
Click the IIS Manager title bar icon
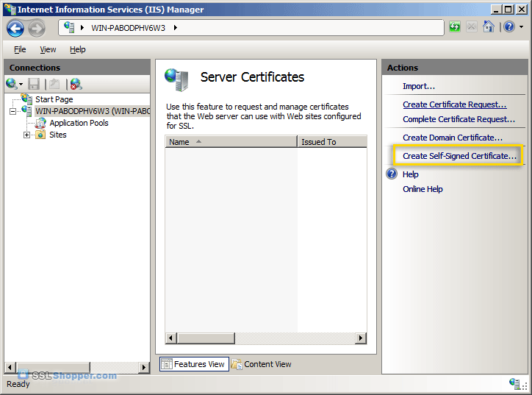click(x=10, y=9)
